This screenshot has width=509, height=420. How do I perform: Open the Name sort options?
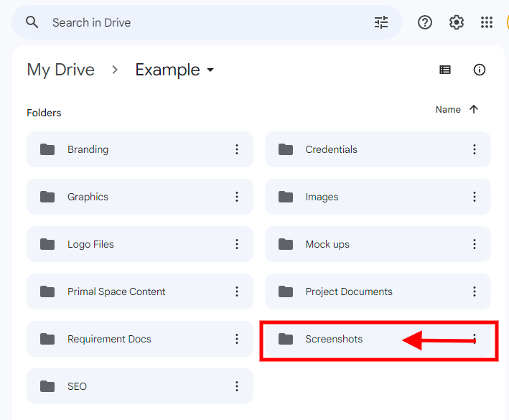[448, 109]
